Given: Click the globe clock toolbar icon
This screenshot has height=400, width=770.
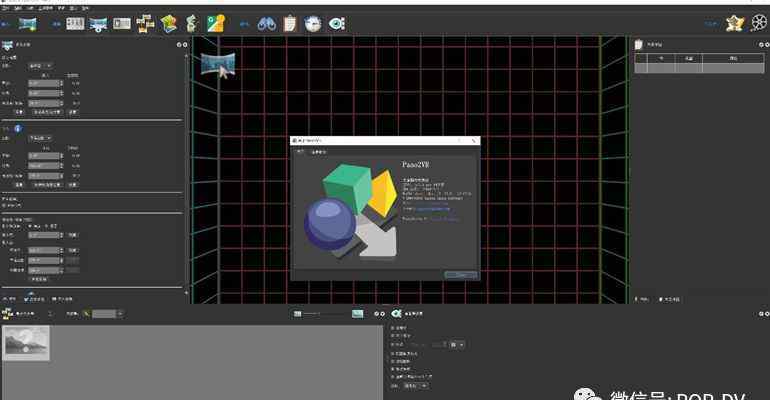Looking at the screenshot, I should click(313, 24).
